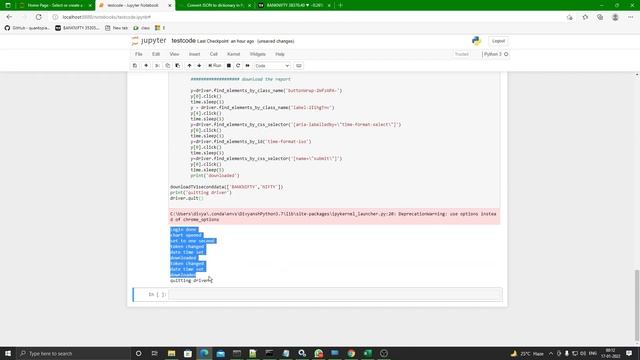Open the BANKNIFTY bookmark
This screenshot has height=360, width=640.
point(78,28)
